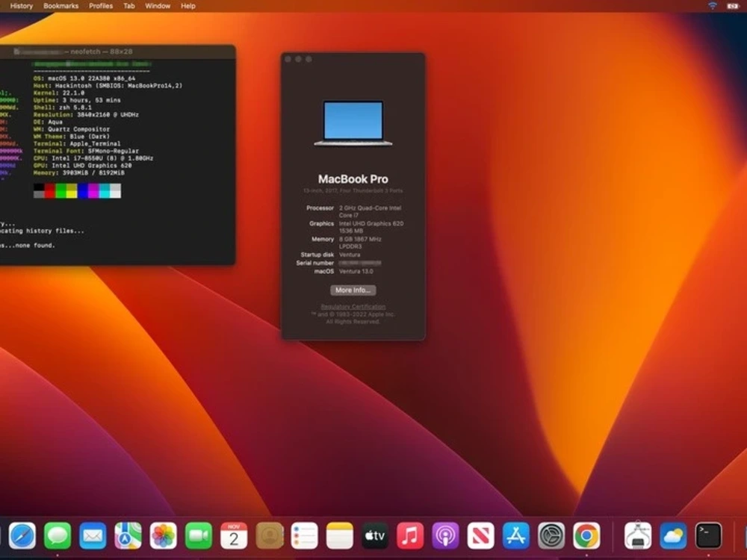The height and width of the screenshot is (560, 747).
Task: Click the "...none found." line in Terminal
Action: point(28,246)
